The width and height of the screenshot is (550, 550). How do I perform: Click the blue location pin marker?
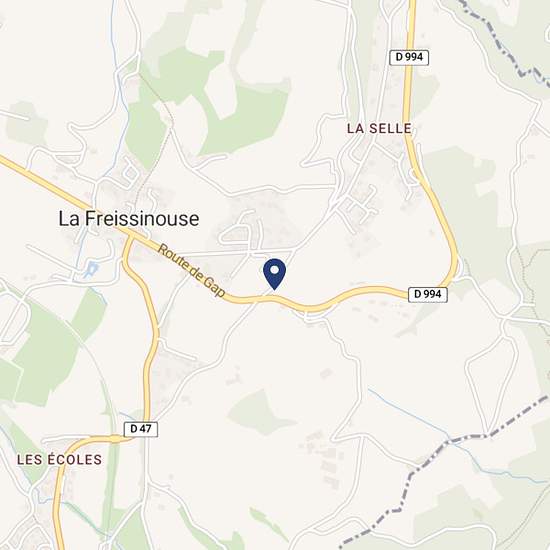pyautogui.click(x=275, y=274)
